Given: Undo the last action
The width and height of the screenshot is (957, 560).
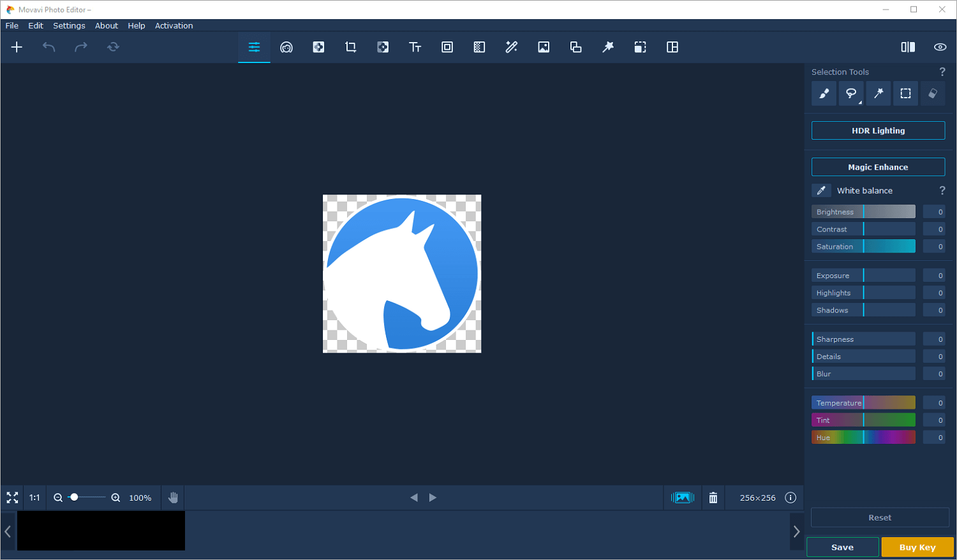Looking at the screenshot, I should 48,47.
